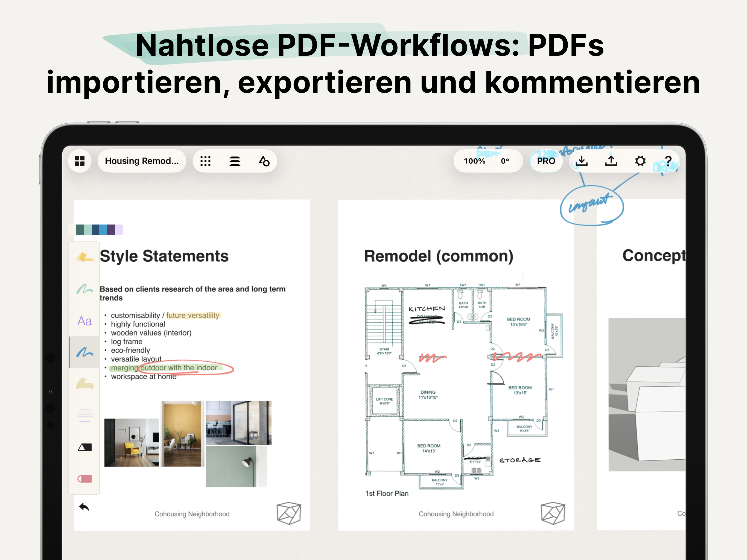Click the blue circled handwritten note
This screenshot has width=747, height=560.
pos(591,205)
